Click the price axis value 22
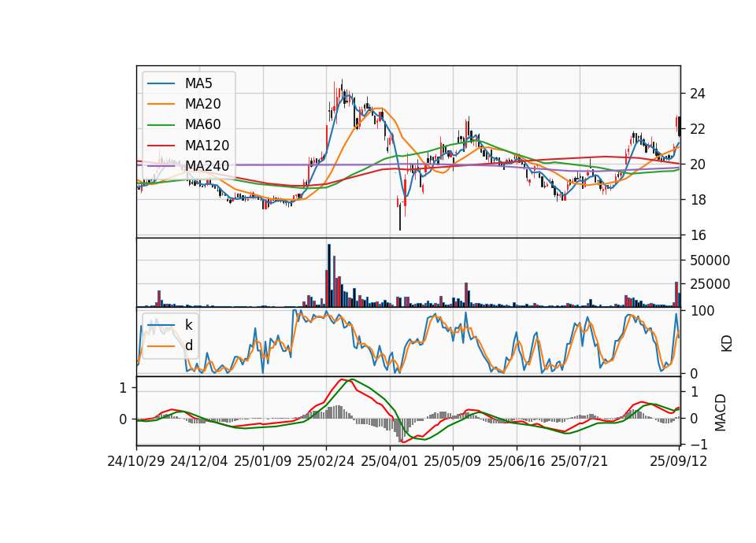Viewport: 756px width, 543px height. [697, 129]
